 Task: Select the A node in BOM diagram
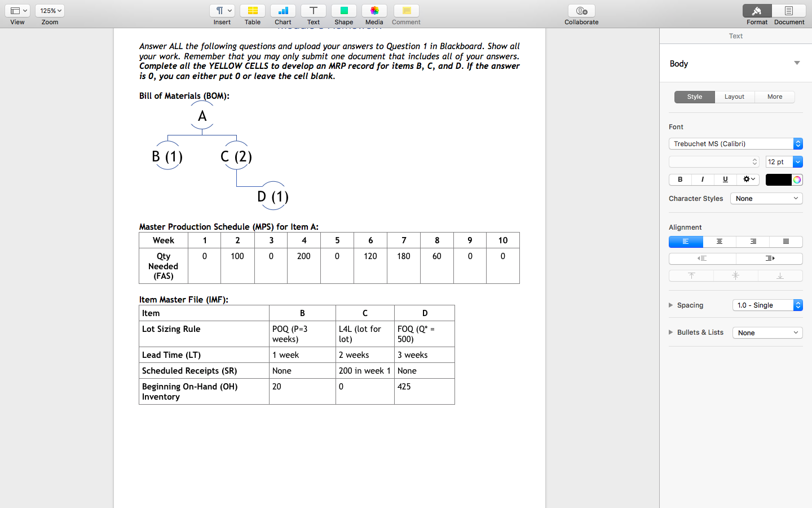202,116
